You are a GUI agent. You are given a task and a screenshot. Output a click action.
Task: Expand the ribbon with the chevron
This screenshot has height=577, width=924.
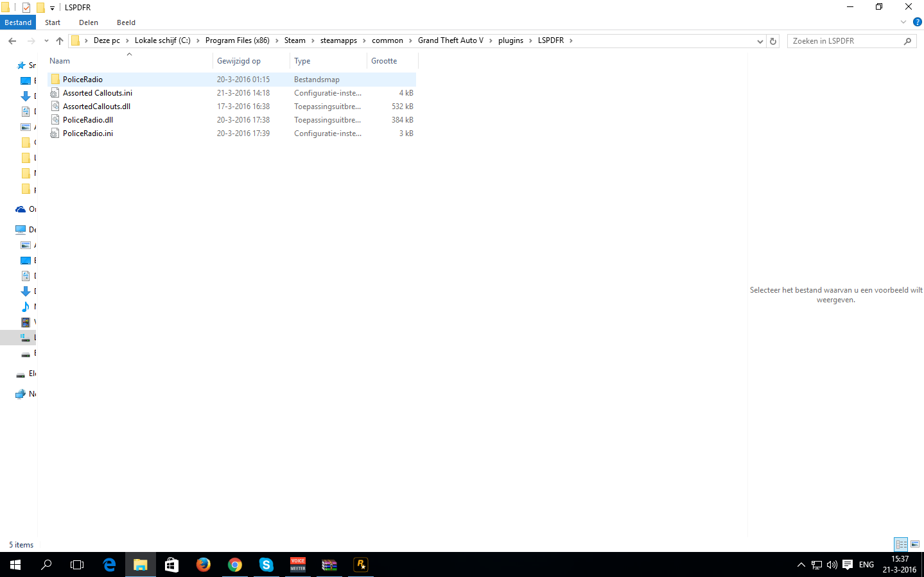point(903,22)
